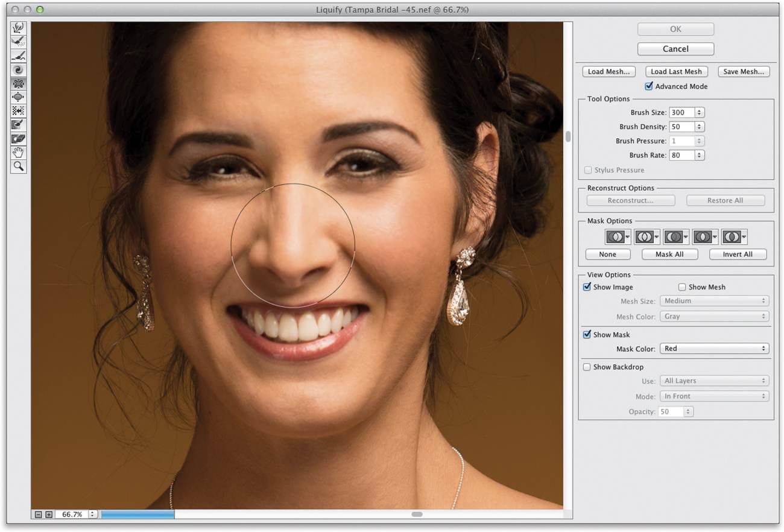Screen dimensions: 784x532
Task: Click the Load Last Mesh button
Action: point(676,72)
